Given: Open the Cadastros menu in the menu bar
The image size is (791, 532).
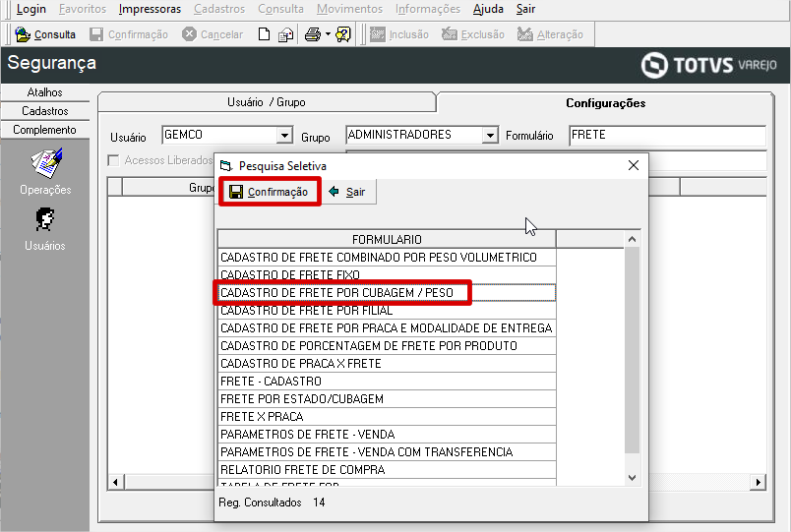Looking at the screenshot, I should [x=219, y=9].
